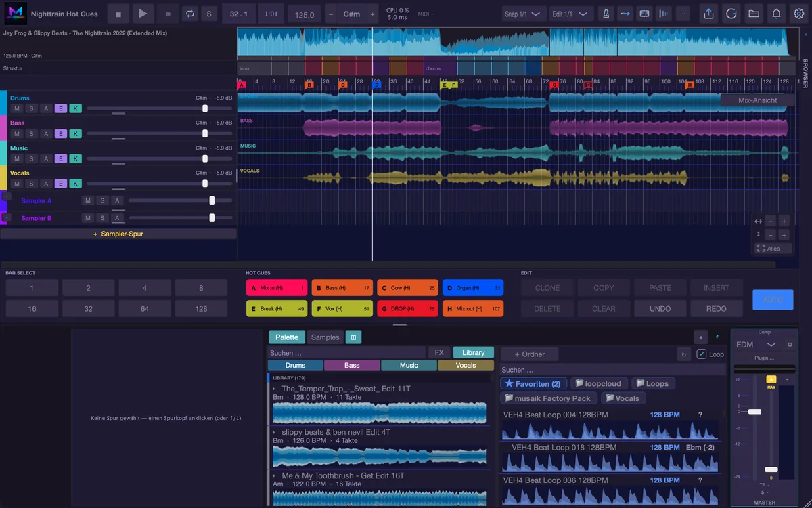Select the FX tab
812x508 pixels.
[439, 352]
